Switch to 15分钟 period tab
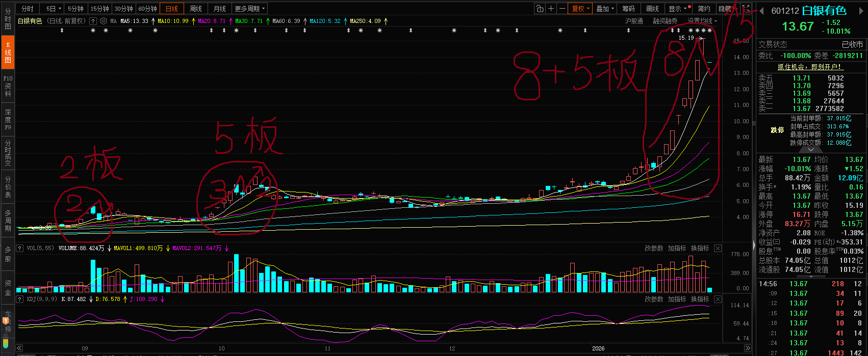Viewport: 868px width, 356px height. pyautogui.click(x=99, y=9)
